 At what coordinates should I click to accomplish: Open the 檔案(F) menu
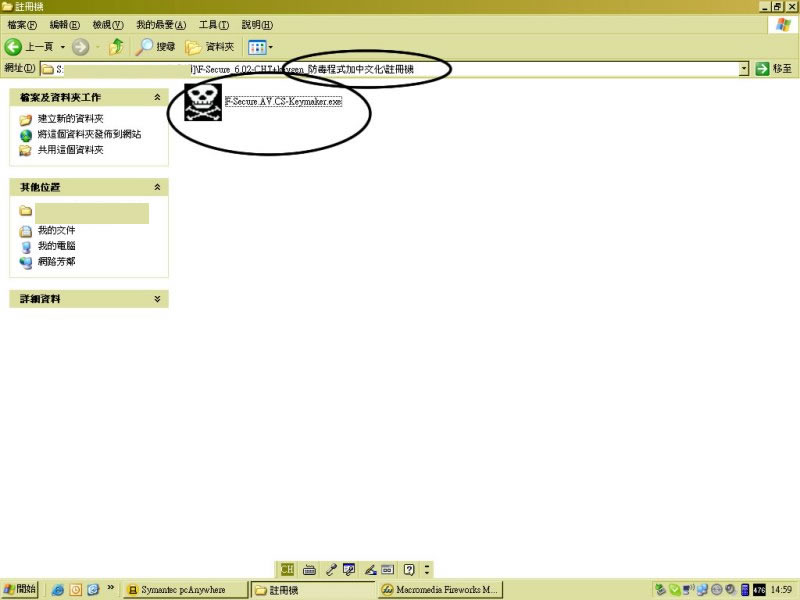(x=22, y=25)
